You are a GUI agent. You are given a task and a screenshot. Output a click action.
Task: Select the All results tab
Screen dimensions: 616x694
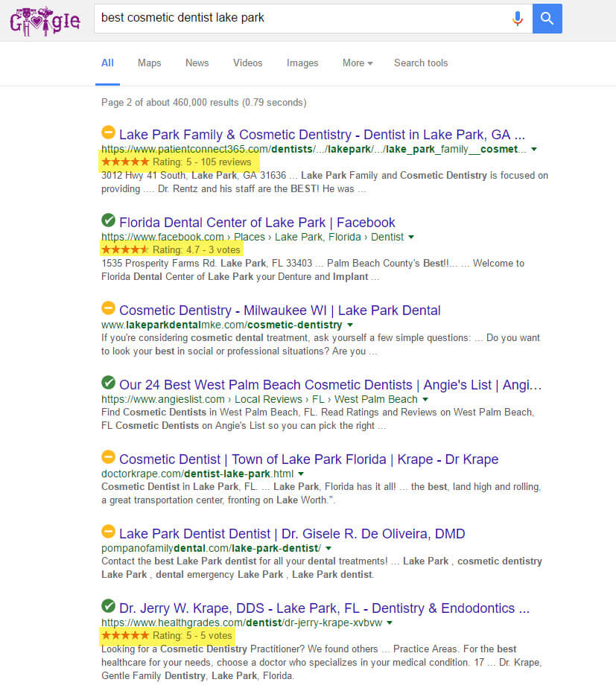tap(107, 63)
